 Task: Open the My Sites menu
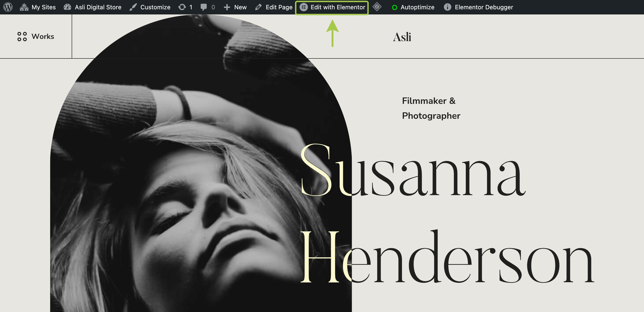pos(44,7)
